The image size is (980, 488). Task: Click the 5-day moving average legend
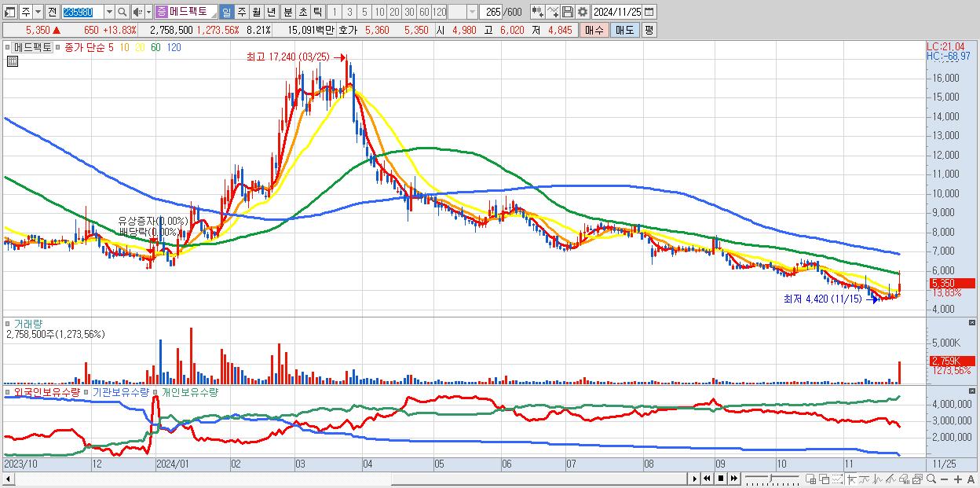(111, 48)
